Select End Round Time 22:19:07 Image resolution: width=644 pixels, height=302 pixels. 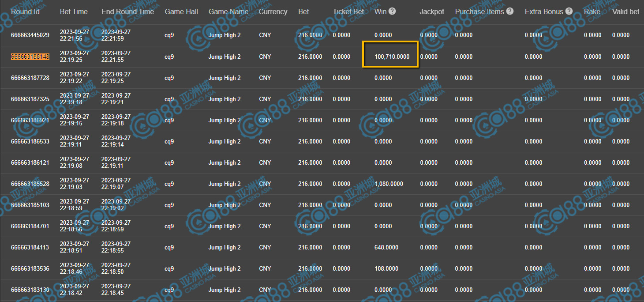(116, 184)
